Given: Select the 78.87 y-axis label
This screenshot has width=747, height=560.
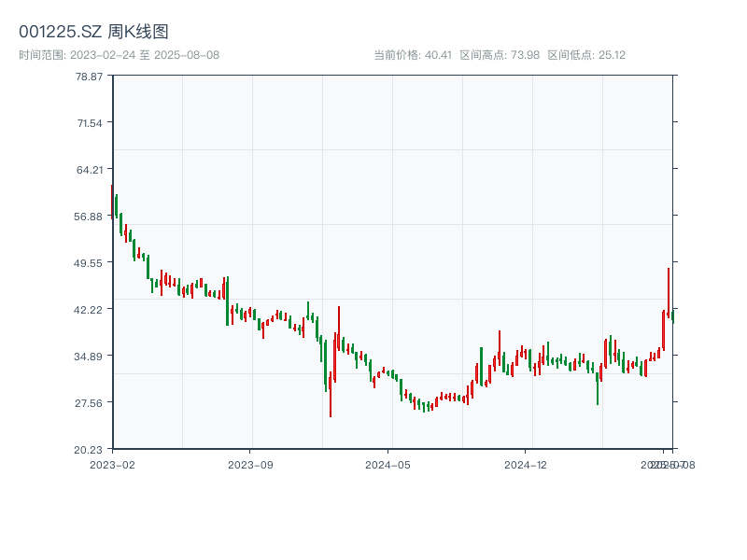Looking at the screenshot, I should tap(90, 76).
